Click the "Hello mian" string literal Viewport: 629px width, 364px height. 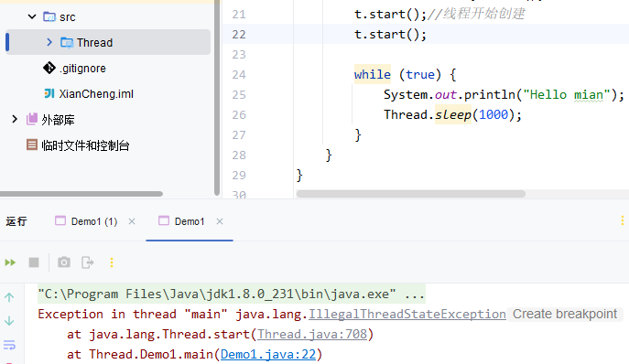point(567,94)
